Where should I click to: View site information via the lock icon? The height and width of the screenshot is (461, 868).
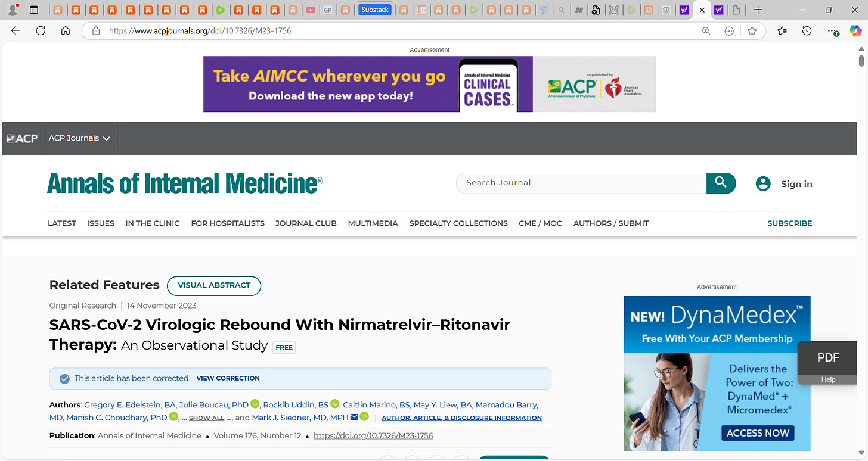point(95,31)
